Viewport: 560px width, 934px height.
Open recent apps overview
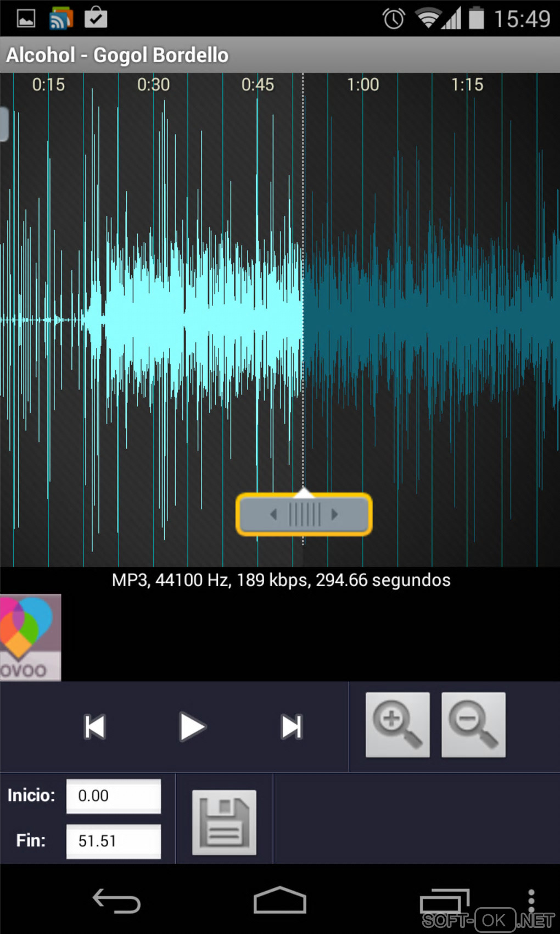pos(444,901)
